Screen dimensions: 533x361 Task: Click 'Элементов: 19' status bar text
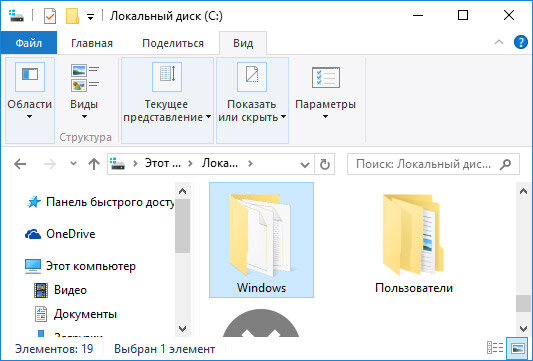tap(54, 349)
